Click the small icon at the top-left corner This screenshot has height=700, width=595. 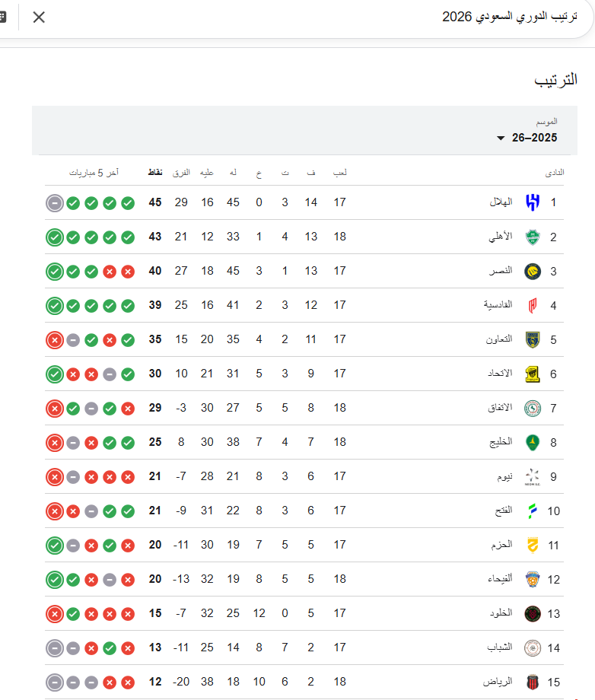[8, 16]
